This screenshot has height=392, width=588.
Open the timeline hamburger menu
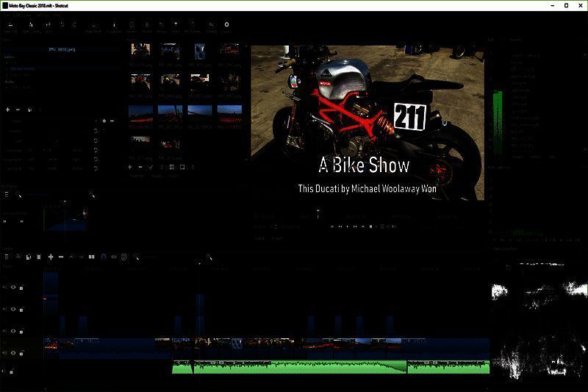(x=7, y=257)
